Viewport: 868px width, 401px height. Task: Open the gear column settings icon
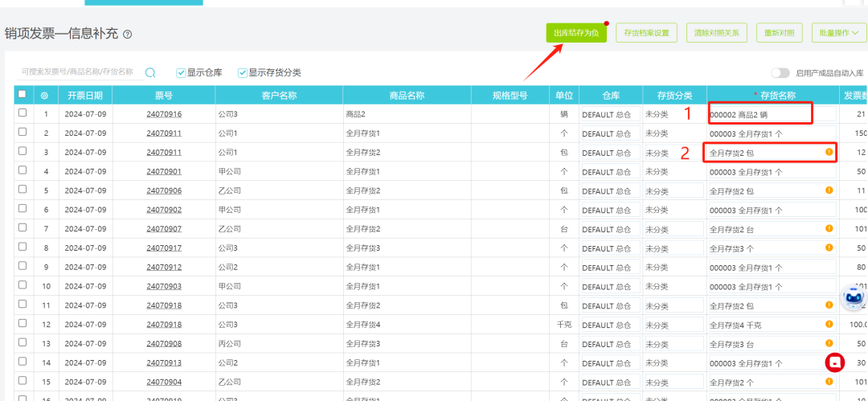coord(44,96)
